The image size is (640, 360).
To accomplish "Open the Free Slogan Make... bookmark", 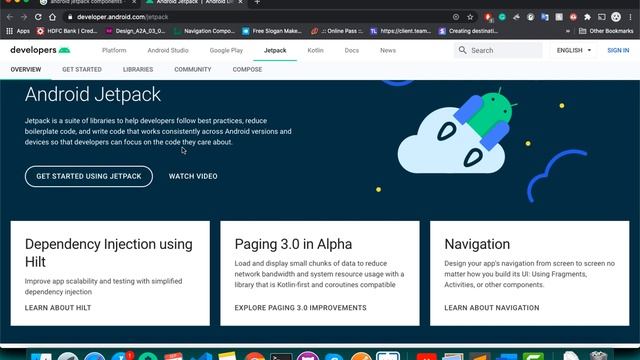I will point(272,31).
